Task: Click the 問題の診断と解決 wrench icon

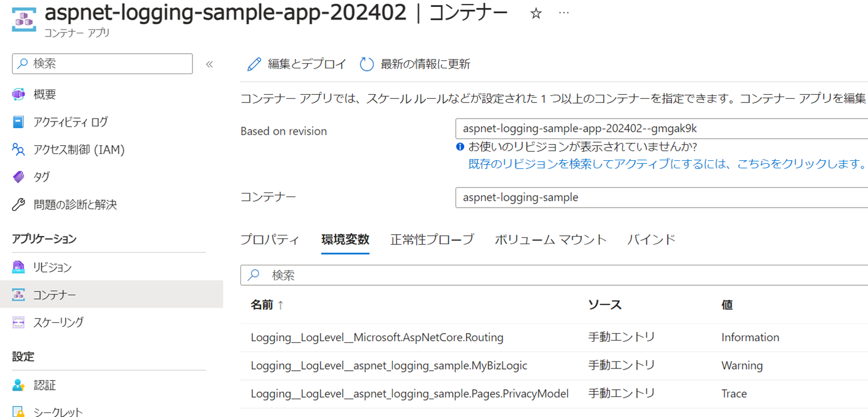Action: (18, 205)
